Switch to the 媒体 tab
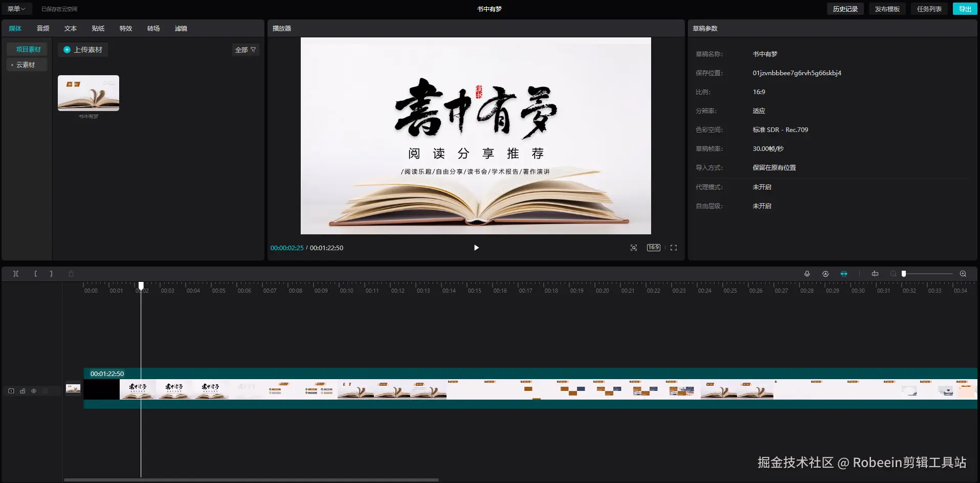This screenshot has height=483, width=980. [x=15, y=29]
